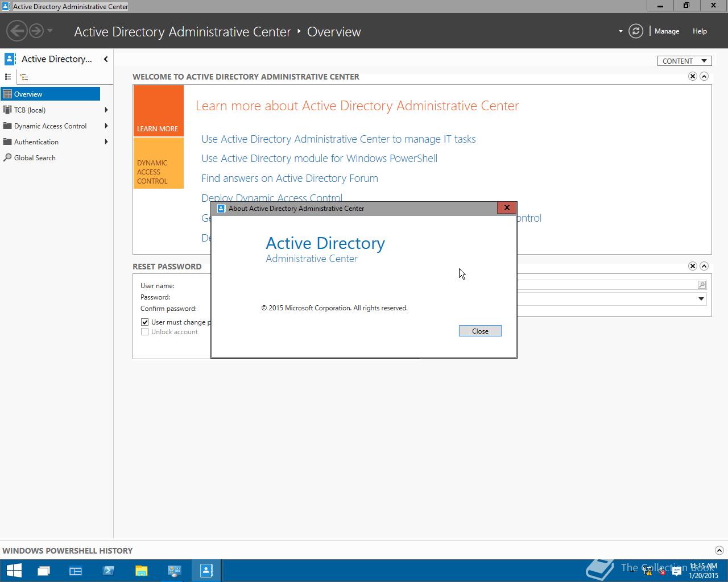Image resolution: width=728 pixels, height=582 pixels.
Task: Expand the TCB (local) submenu arrow
Action: [106, 110]
